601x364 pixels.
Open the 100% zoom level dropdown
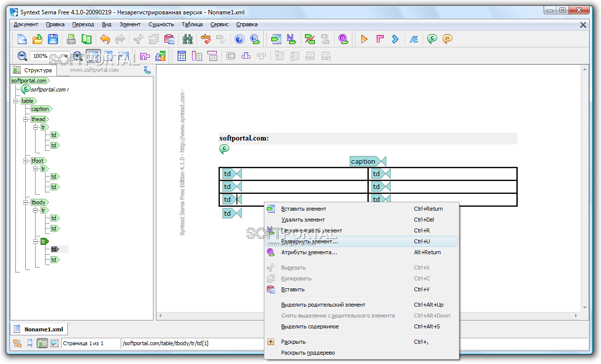click(x=65, y=56)
